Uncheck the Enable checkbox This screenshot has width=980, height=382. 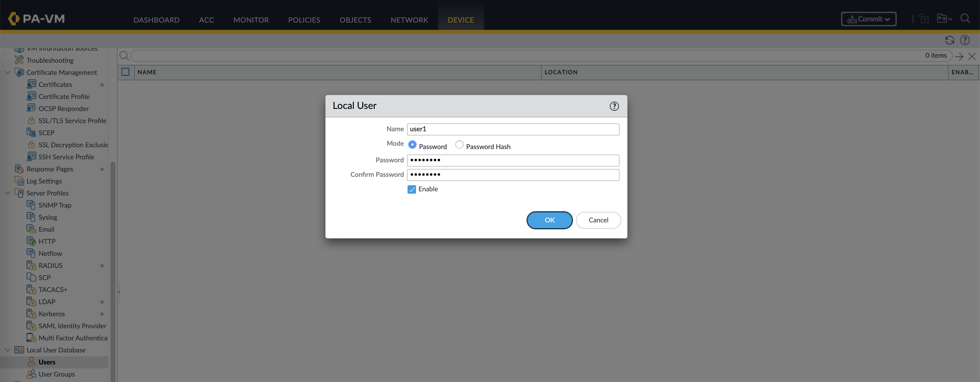[412, 189]
